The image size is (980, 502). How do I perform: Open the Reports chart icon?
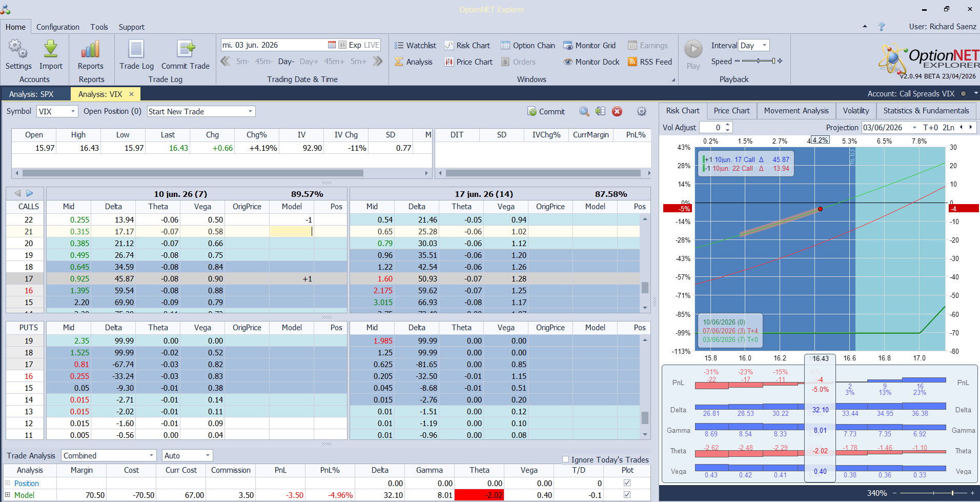click(90, 49)
